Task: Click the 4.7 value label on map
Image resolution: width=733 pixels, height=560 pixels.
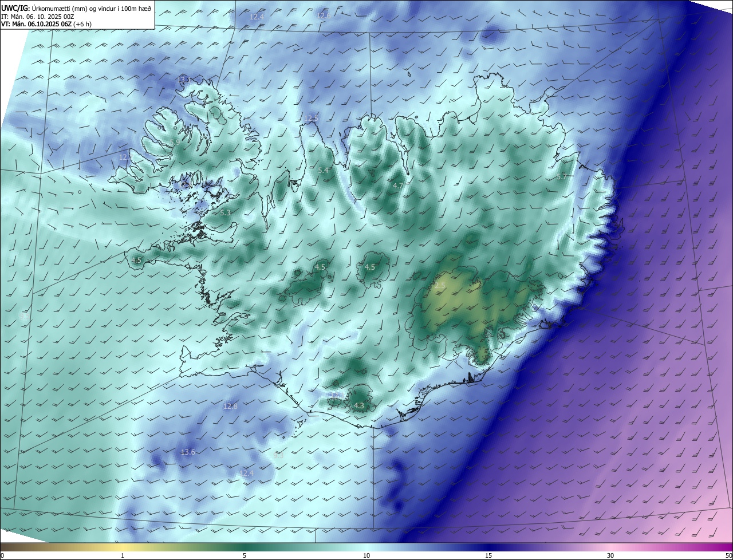Action: tap(398, 186)
